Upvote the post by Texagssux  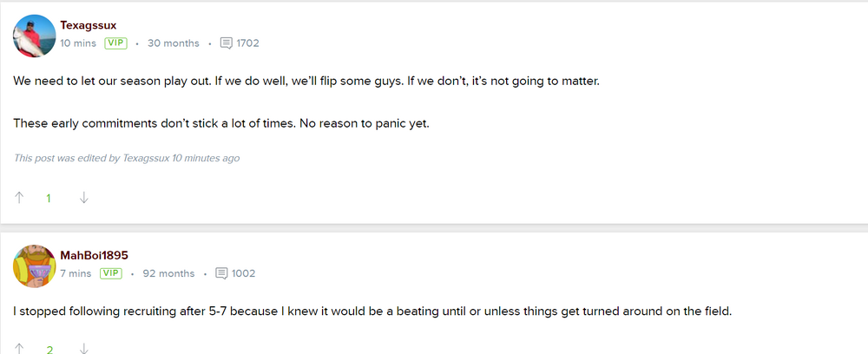pyautogui.click(x=19, y=198)
